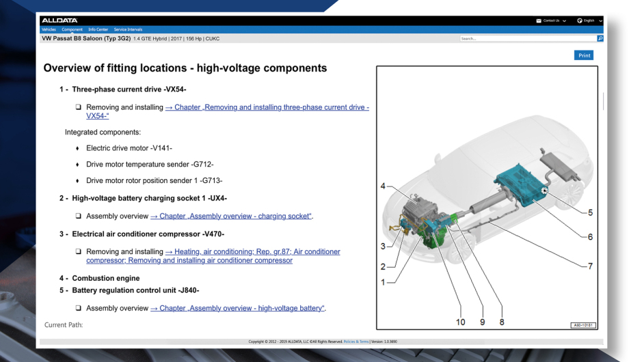Open the high-voltage battery assembly overview link
The image size is (644, 362).
(x=237, y=308)
